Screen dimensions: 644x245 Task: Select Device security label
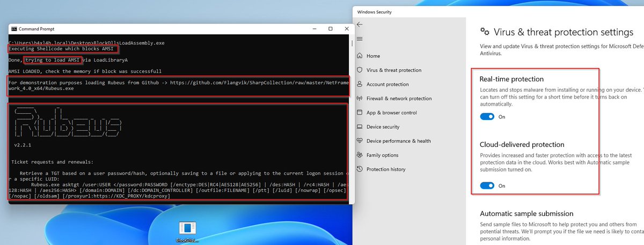[383, 127]
